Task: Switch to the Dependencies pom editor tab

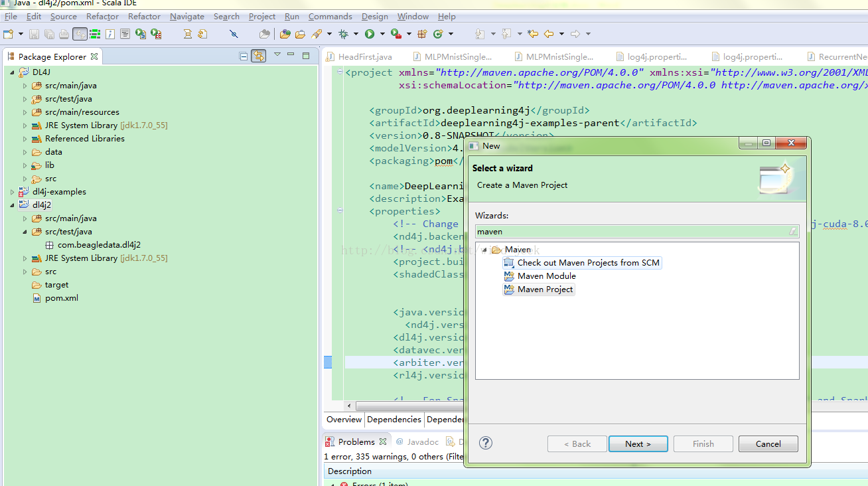Action: tap(394, 420)
